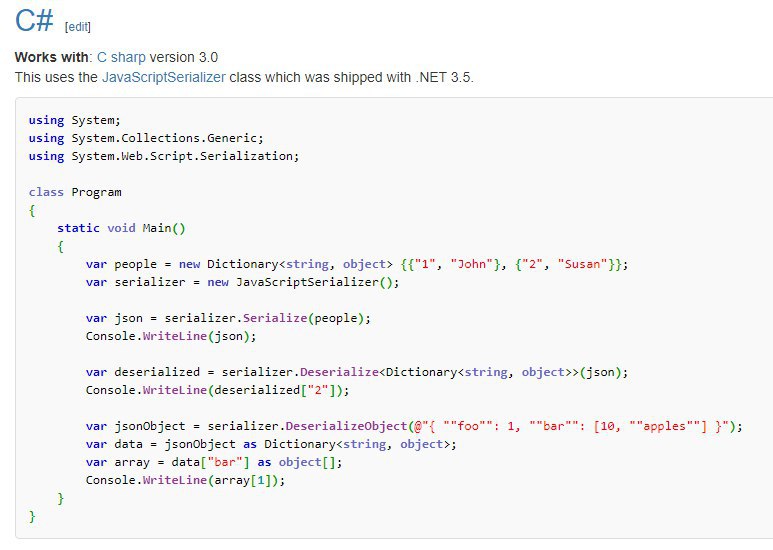
Task: Click the "John" string literal
Action: pos(472,264)
